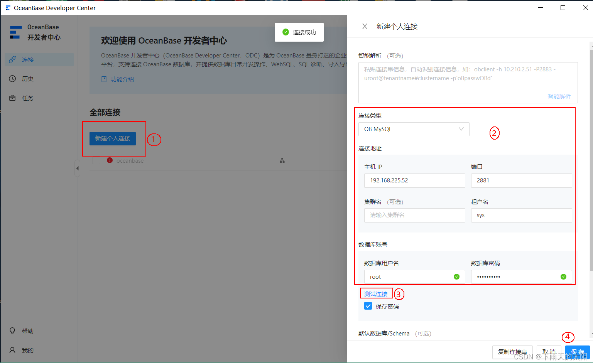The image size is (593, 364).
Task: Open the oceanbase connection entry
Action: pos(130,161)
